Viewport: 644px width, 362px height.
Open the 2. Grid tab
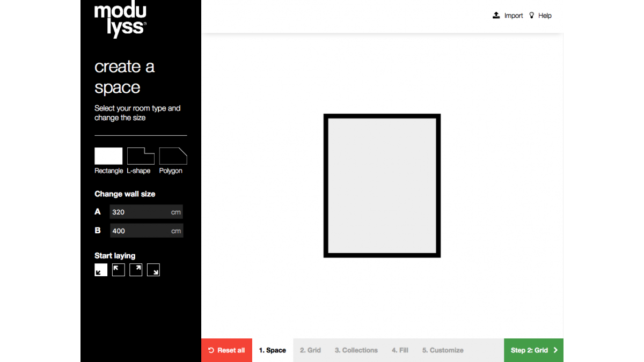coord(310,350)
